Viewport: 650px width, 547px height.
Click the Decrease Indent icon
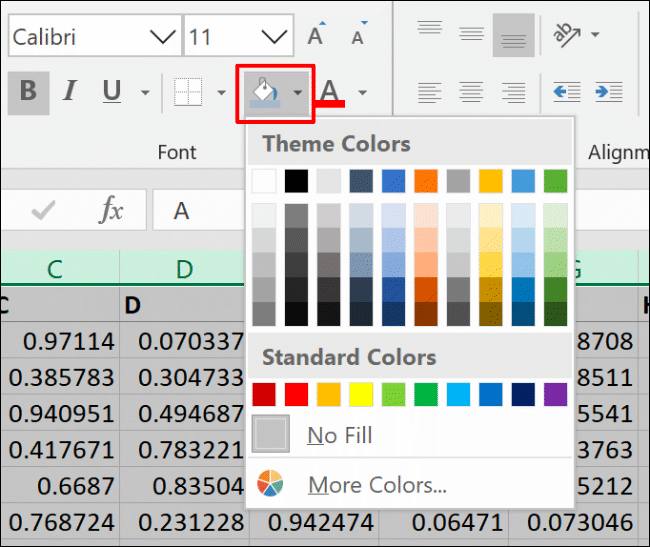pos(566,93)
